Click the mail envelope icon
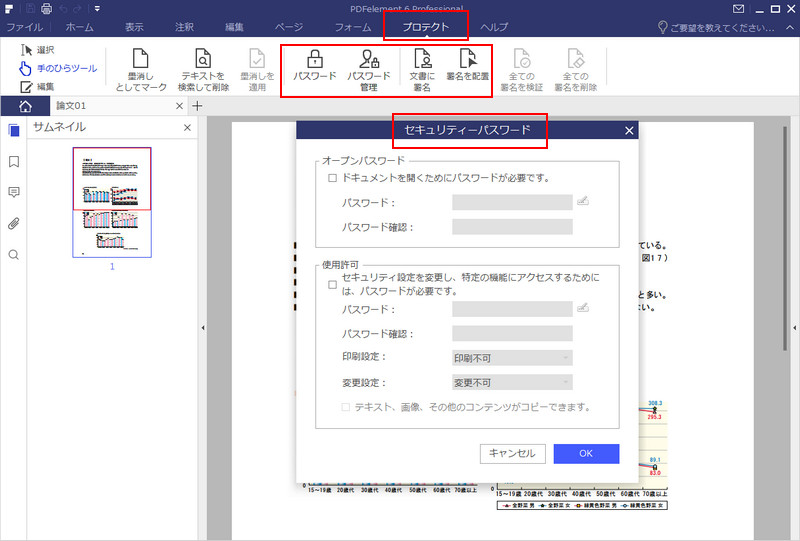 click(738, 9)
